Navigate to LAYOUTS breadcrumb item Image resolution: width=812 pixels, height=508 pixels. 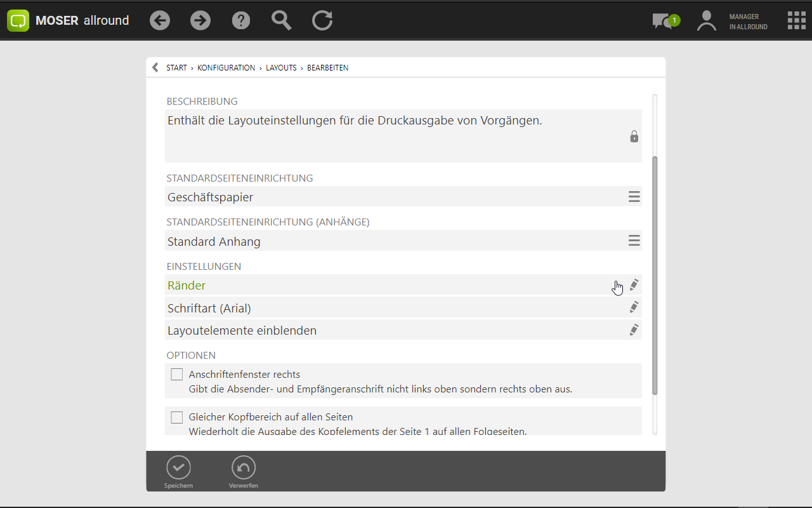point(281,68)
